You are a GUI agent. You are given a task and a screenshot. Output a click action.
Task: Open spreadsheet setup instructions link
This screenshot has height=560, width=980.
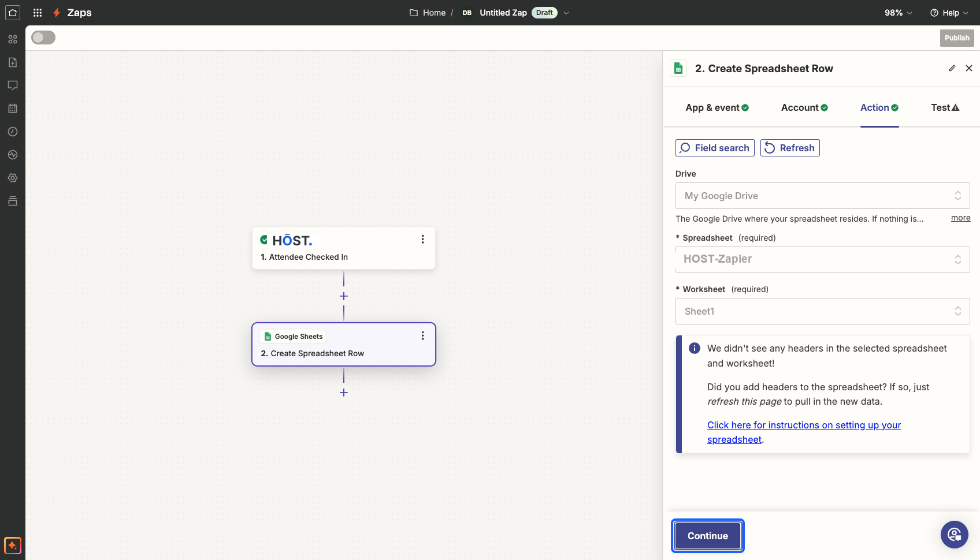[804, 432]
